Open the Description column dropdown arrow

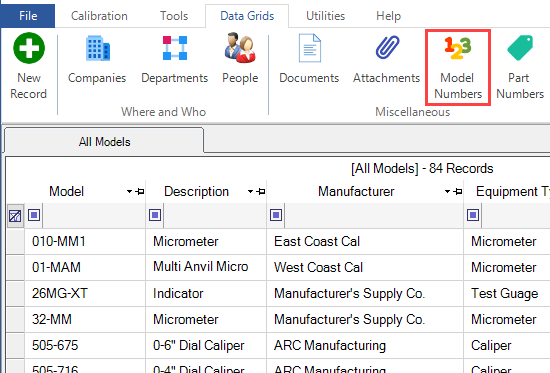pos(250,192)
